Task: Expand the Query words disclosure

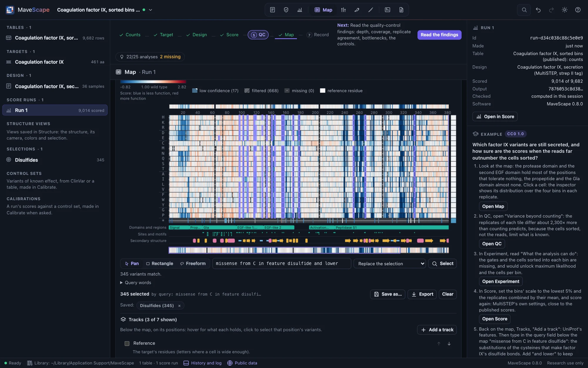Action: point(136,283)
